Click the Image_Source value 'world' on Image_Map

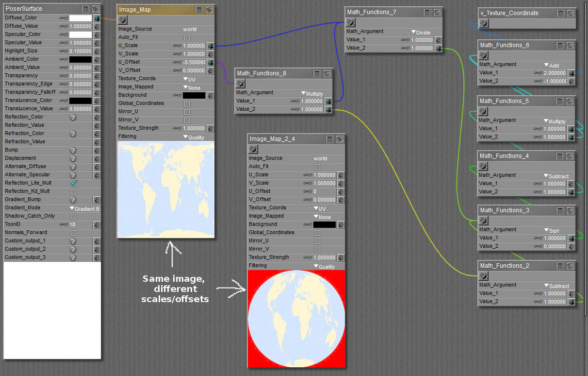tap(190, 29)
